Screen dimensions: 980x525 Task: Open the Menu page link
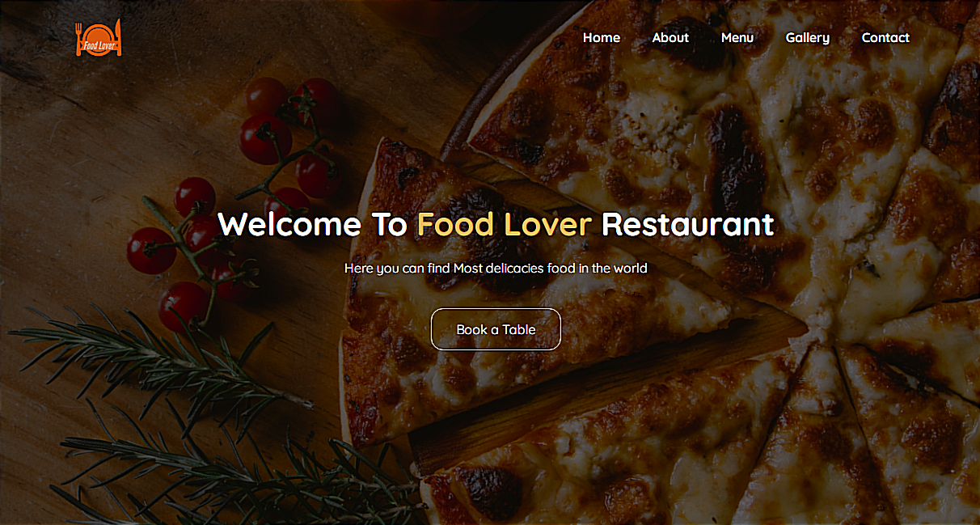point(737,37)
